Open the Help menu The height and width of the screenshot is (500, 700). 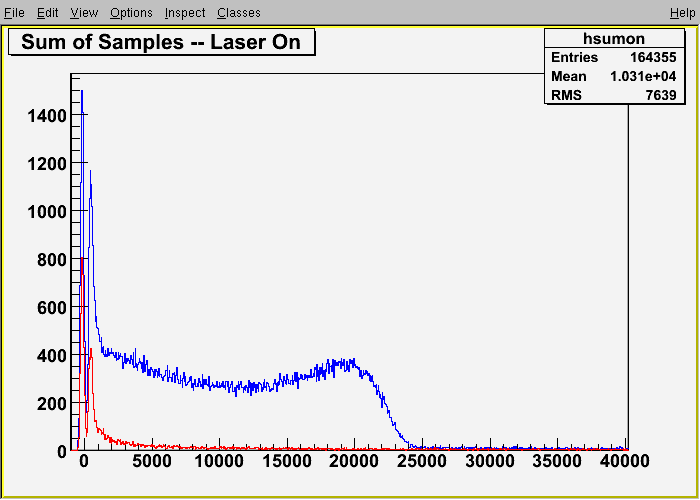pos(683,13)
